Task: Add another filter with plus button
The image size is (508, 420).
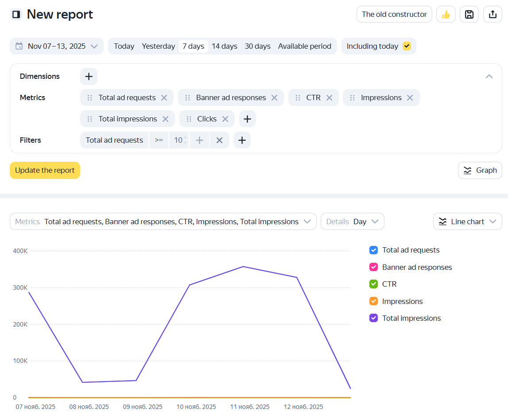Action: coord(242,140)
